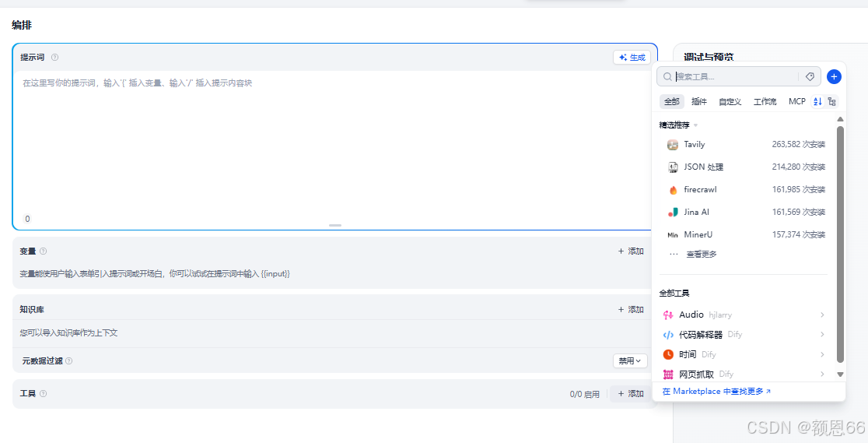Image resolution: width=868 pixels, height=443 pixels.
Task: Focus the prompt text area placeholder
Action: click(138, 83)
